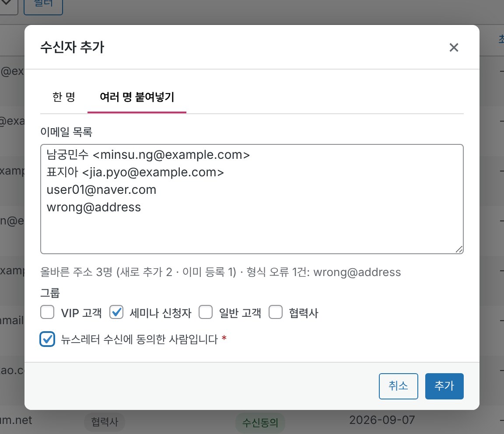This screenshot has width=504, height=434.
Task: Click the 남궁민수 email line in list
Action: 148,154
